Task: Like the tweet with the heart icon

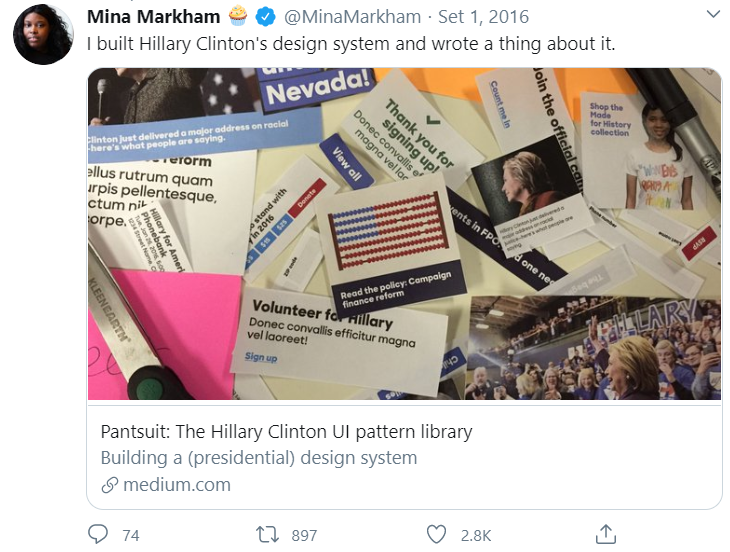Action: tap(436, 534)
